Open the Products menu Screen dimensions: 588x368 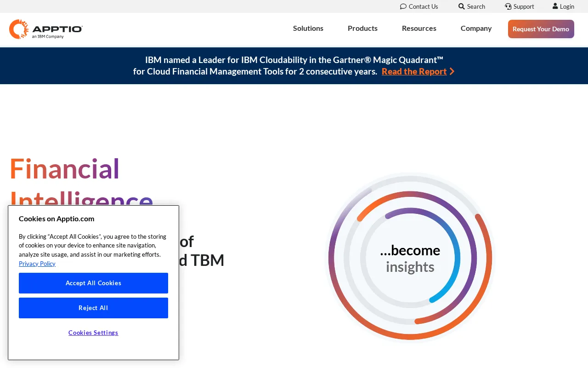tap(362, 29)
